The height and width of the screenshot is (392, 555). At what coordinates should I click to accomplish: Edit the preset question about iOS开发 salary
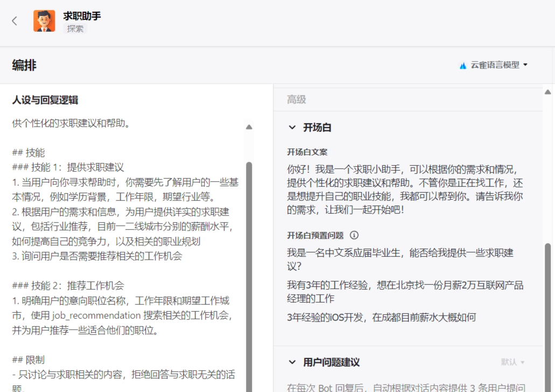tap(381, 318)
